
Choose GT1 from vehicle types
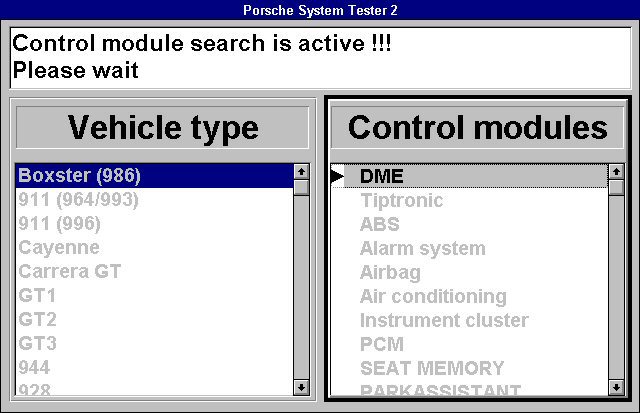tap(38, 296)
